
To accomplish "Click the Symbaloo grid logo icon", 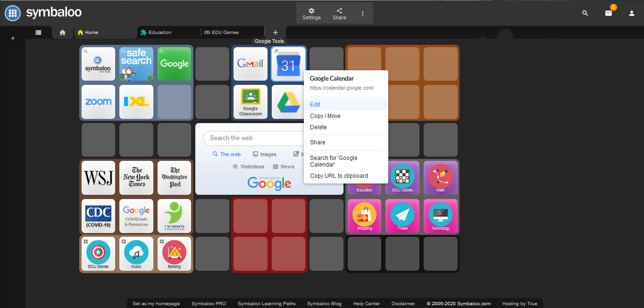I will (13, 13).
